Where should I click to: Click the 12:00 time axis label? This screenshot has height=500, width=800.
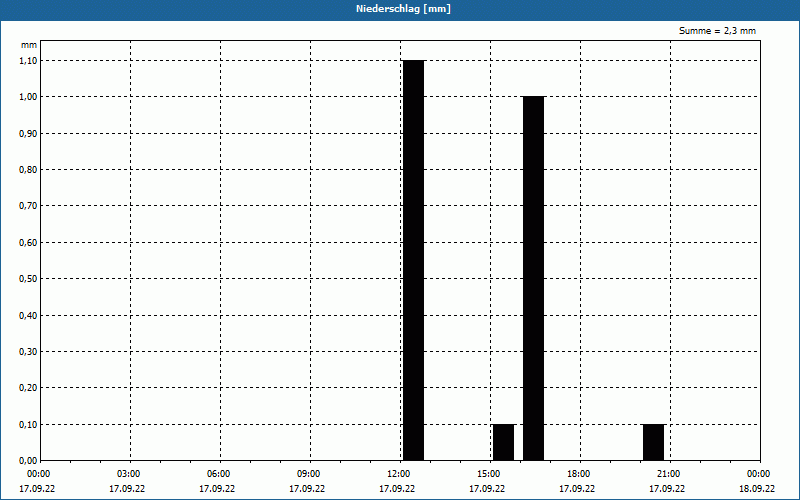[399, 474]
